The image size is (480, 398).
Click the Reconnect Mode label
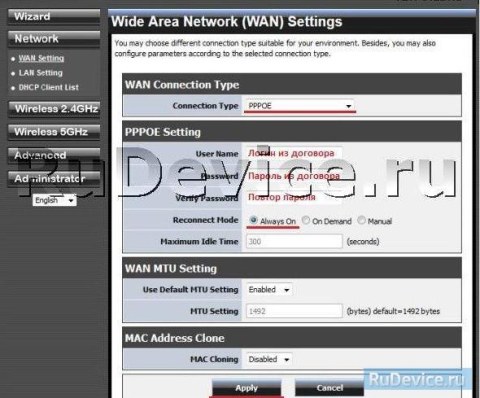(205, 220)
